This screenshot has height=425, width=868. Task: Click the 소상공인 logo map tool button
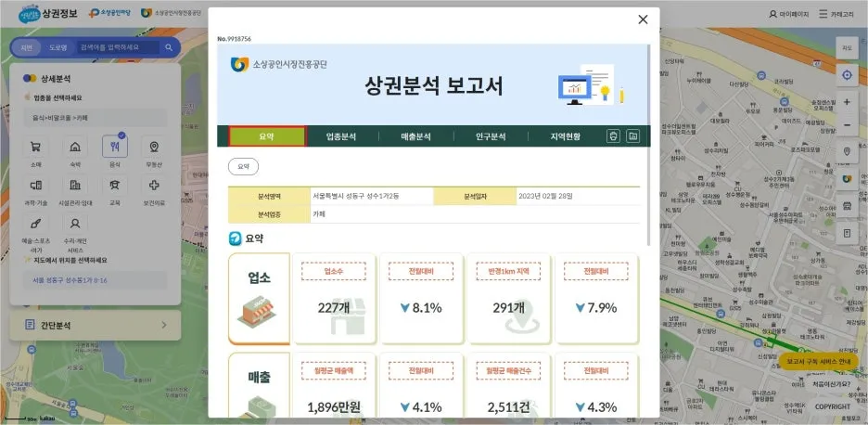pyautogui.click(x=847, y=179)
